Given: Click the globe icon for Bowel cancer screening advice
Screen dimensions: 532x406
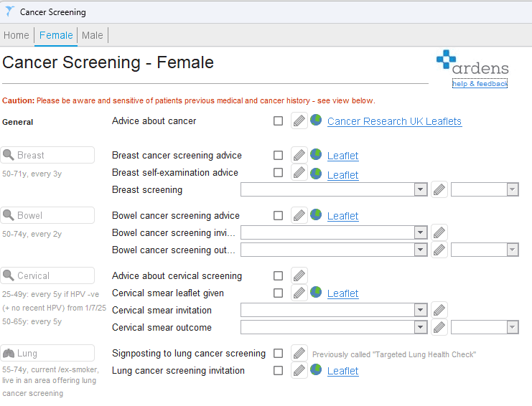Looking at the screenshot, I should (316, 214).
